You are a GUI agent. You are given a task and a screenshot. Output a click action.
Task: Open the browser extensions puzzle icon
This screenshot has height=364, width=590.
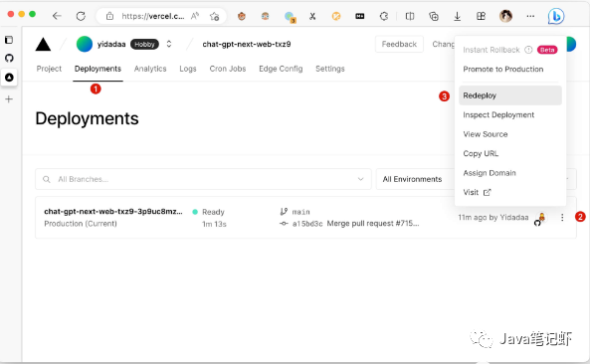tap(384, 16)
